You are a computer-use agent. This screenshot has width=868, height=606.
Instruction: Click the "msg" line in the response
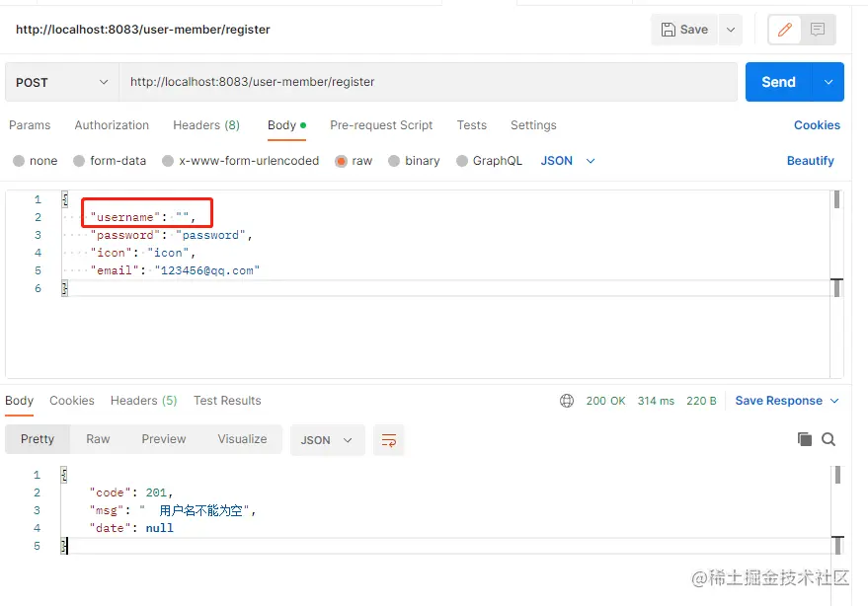[173, 510]
